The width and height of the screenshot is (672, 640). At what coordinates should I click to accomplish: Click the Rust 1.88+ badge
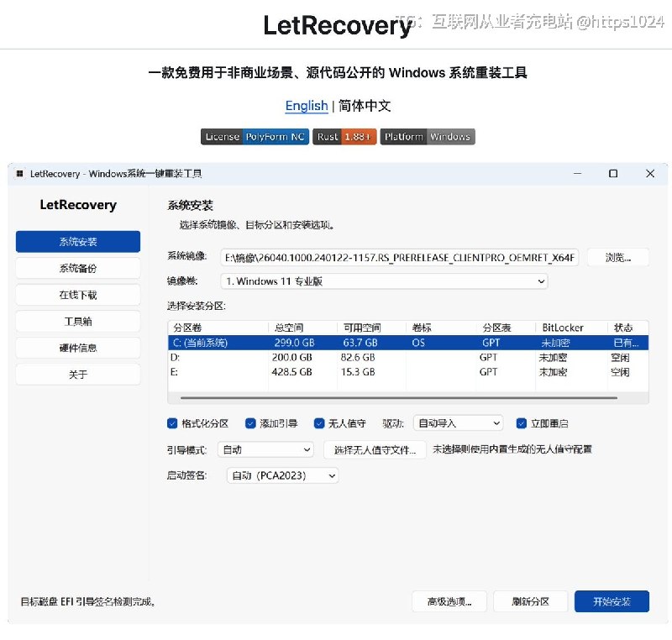(x=344, y=137)
